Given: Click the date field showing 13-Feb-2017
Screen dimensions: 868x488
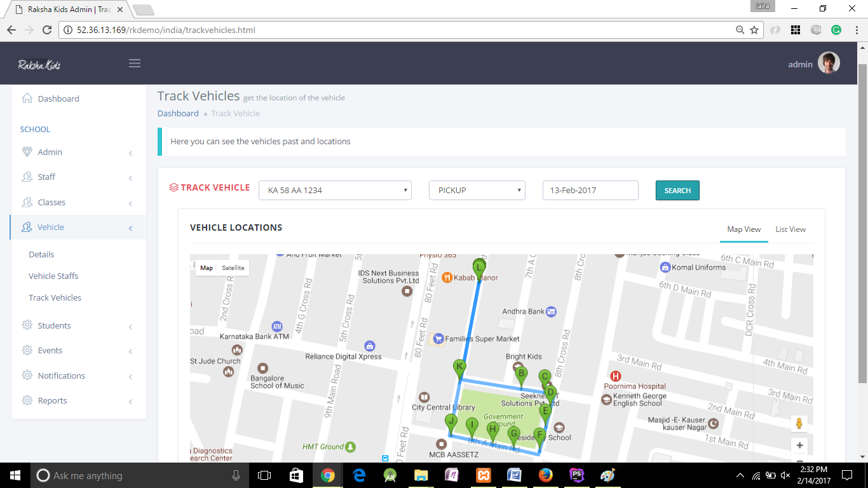Looking at the screenshot, I should click(590, 191).
